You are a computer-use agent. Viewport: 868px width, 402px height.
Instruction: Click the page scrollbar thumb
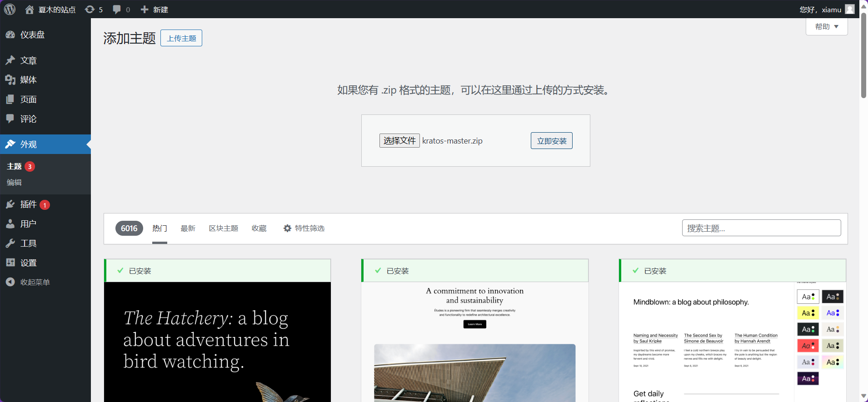tap(863, 55)
